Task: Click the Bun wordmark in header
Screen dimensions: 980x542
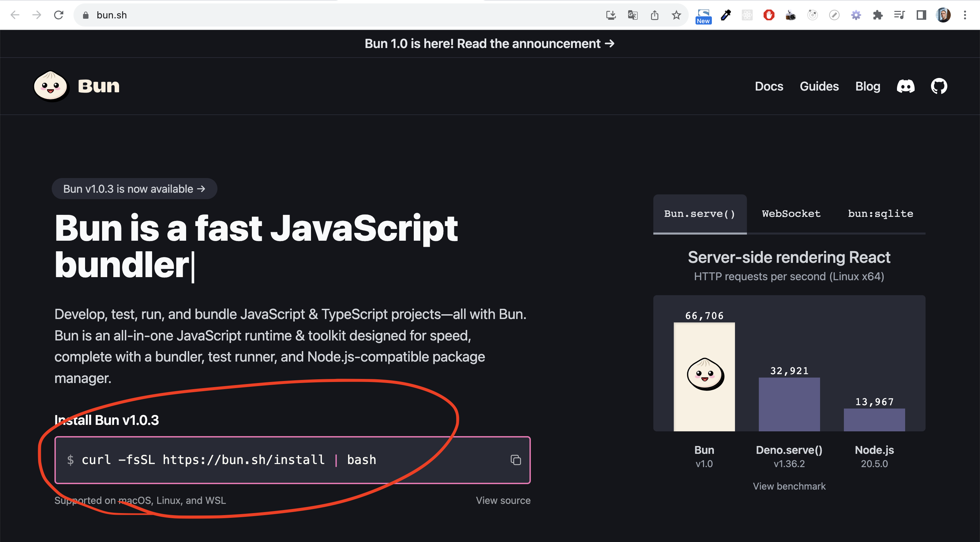Action: pyautogui.click(x=99, y=86)
